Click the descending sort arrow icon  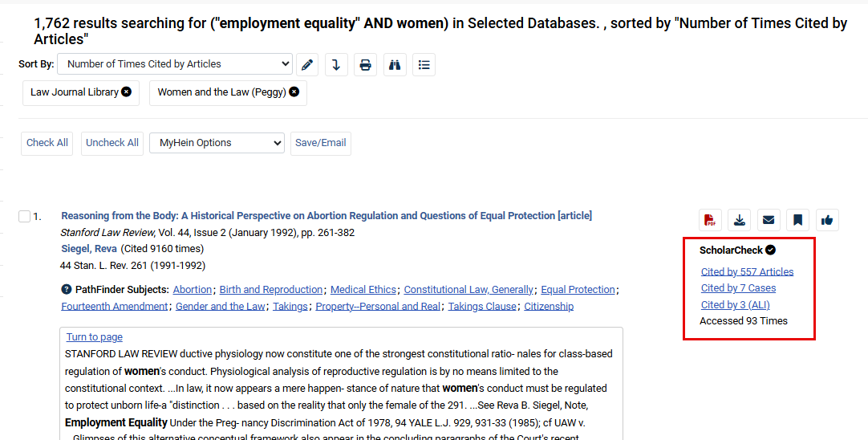[x=336, y=65]
